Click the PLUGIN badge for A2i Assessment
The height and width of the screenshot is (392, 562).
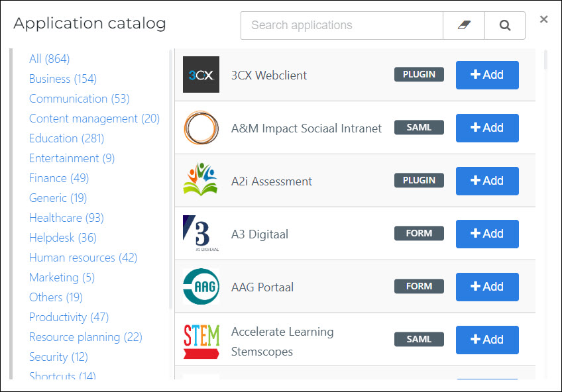(419, 180)
